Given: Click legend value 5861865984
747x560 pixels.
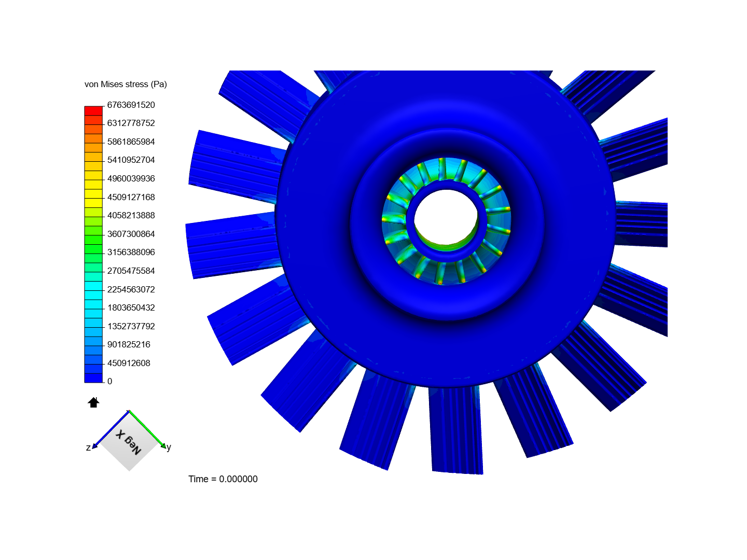Looking at the screenshot, I should [x=131, y=142].
